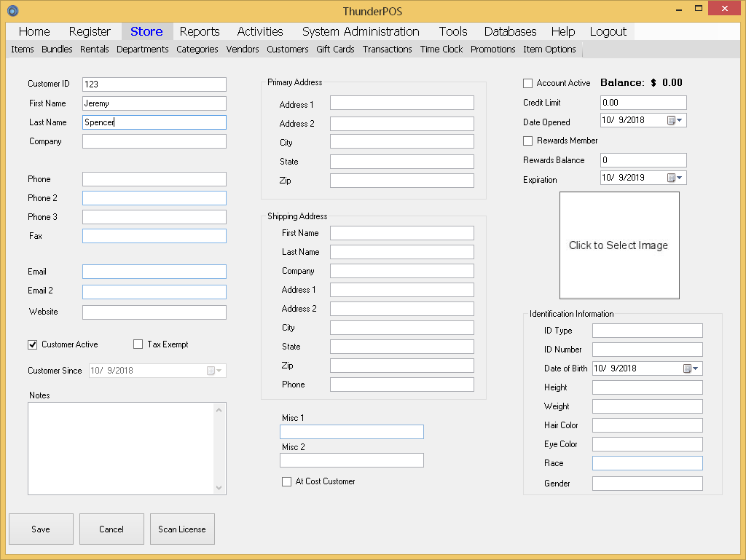Screen dimensions: 746x560
Task: Open the Customer Since date dropdown
Action: (x=215, y=371)
